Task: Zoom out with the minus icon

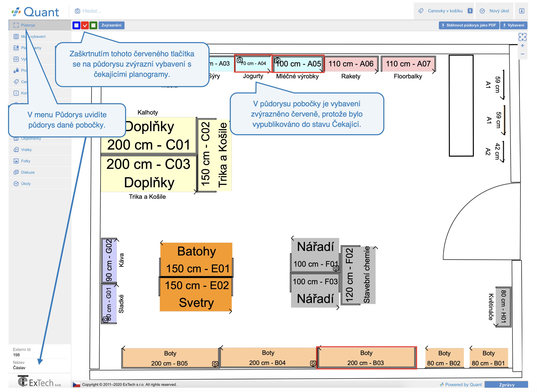Action: (522, 54)
